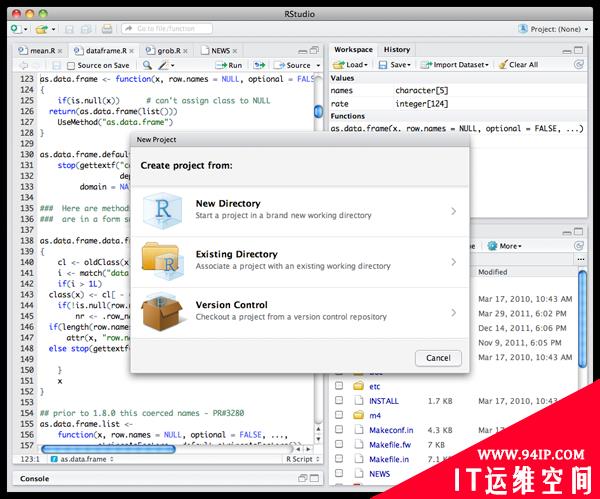This screenshot has width=600, height=499.
Task: Click the New Directory R cube icon
Action: click(x=162, y=211)
